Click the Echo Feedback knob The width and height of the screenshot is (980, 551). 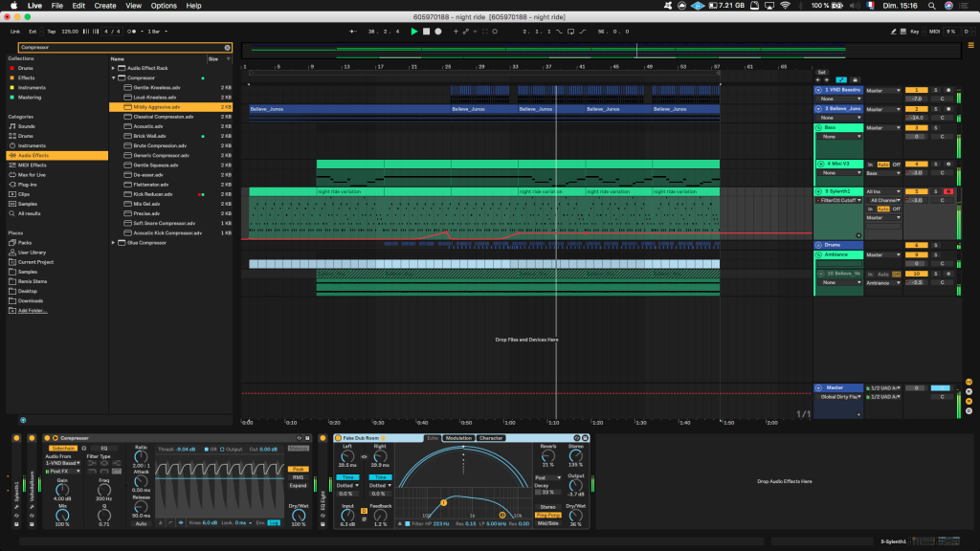[x=380, y=516]
